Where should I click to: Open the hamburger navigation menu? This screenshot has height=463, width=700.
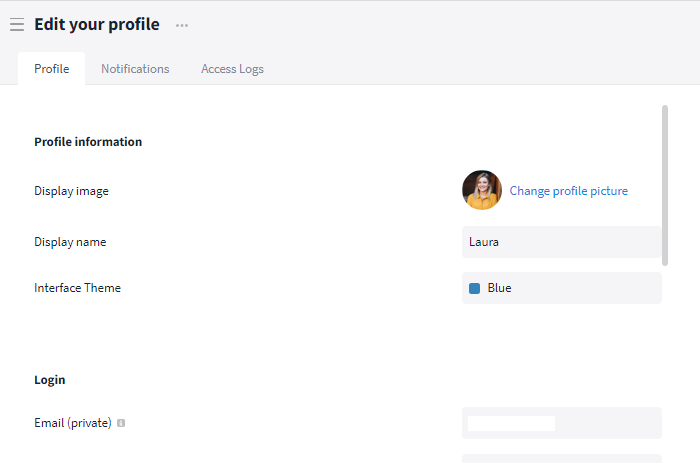17,25
